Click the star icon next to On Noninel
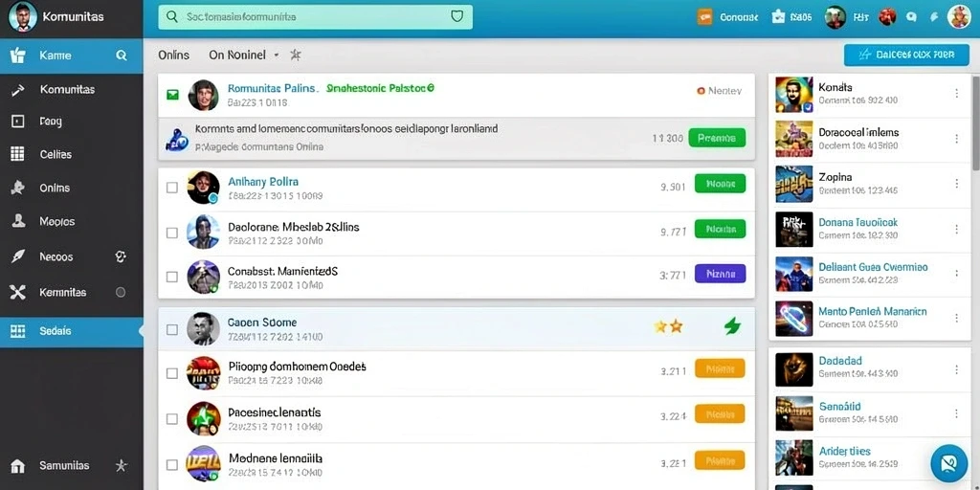This screenshot has width=980, height=490. pos(296,55)
